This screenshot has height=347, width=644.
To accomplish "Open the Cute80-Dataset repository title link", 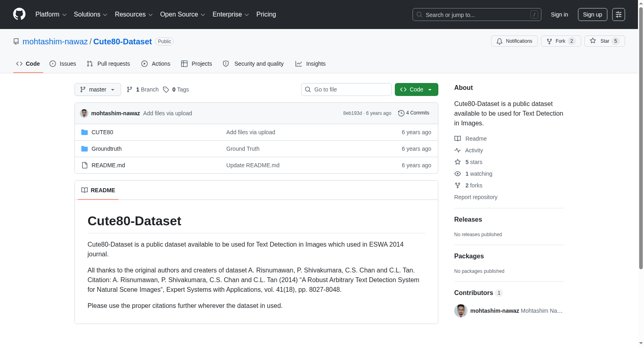I will (x=122, y=42).
